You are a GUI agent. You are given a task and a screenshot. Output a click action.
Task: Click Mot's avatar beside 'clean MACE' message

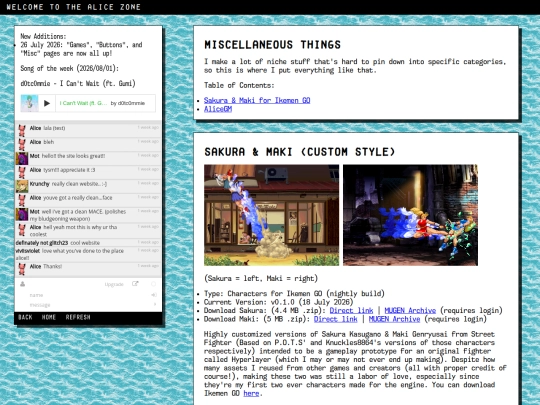[22, 214]
